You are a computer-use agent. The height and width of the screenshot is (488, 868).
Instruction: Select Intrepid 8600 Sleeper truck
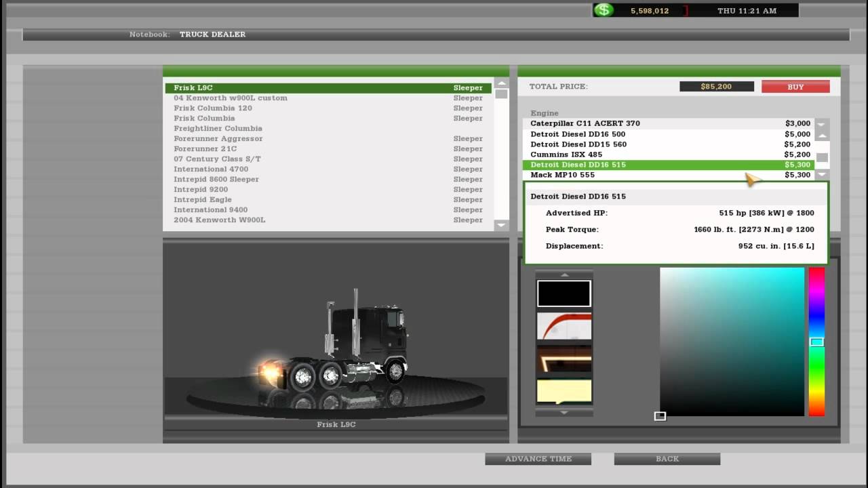328,180
